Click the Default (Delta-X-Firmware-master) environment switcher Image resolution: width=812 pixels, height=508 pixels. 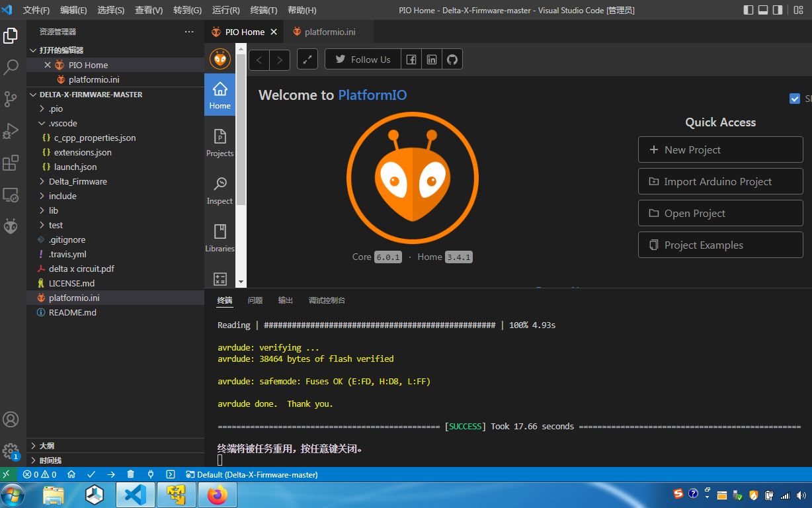click(x=252, y=474)
